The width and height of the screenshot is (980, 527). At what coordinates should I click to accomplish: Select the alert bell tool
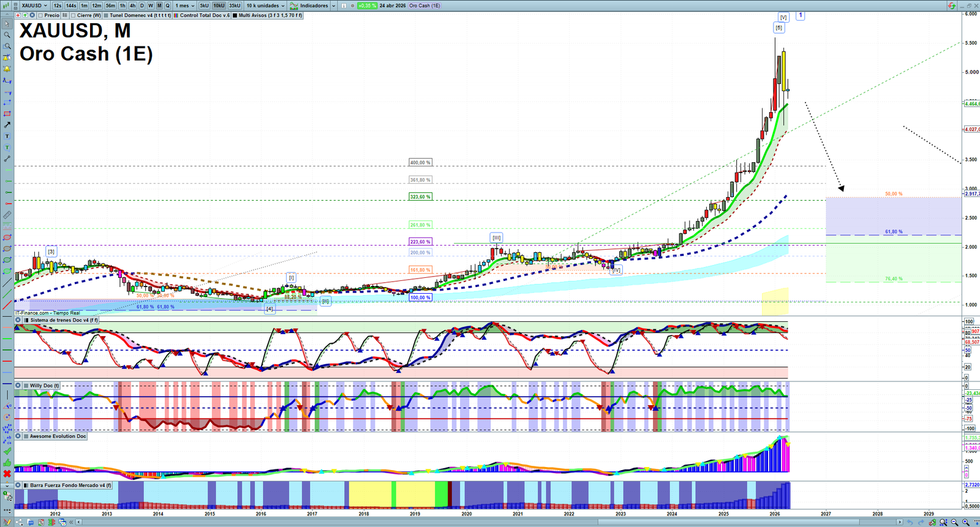tap(7, 69)
